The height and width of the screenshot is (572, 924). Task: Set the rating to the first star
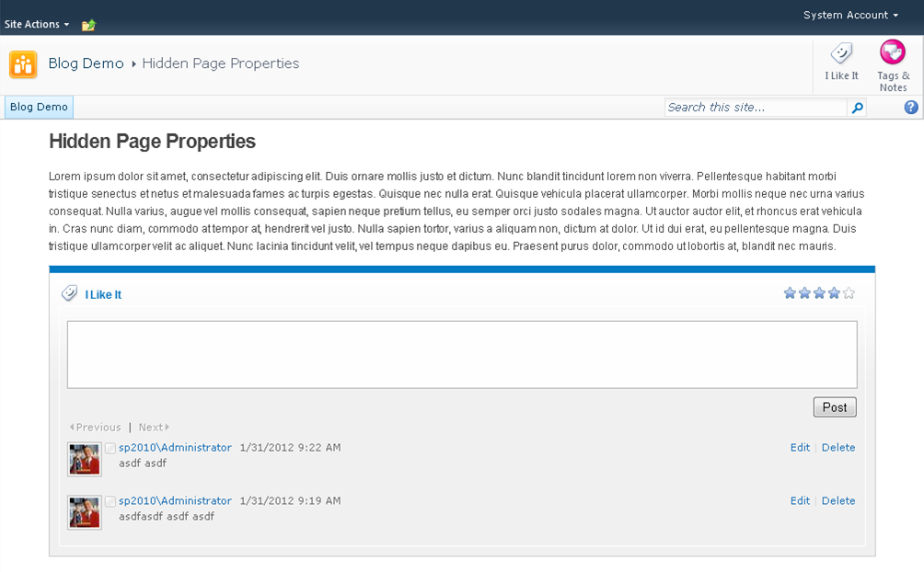[x=790, y=292]
